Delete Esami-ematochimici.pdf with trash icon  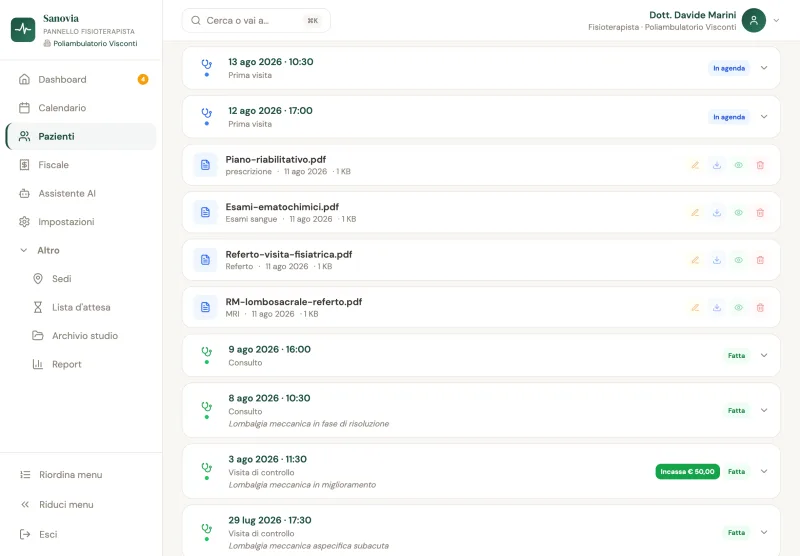[x=760, y=213]
